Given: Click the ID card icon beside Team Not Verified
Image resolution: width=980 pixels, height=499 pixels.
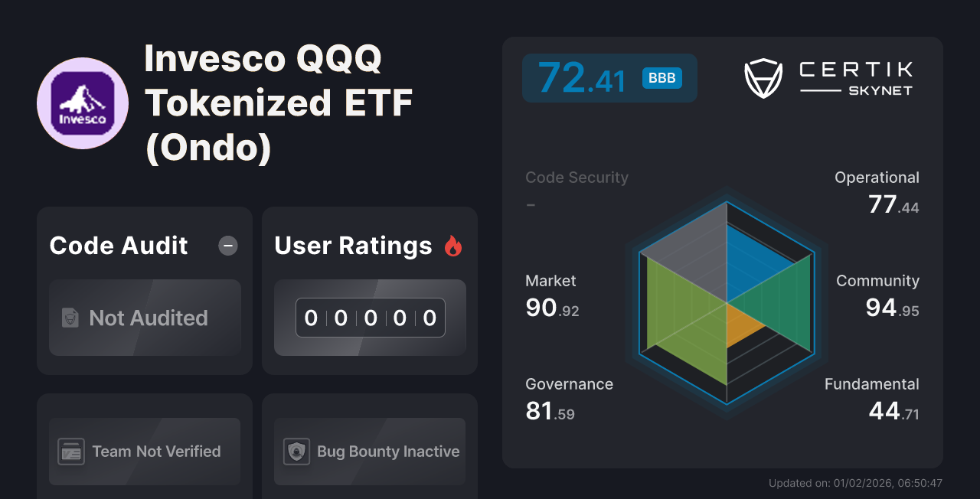Looking at the screenshot, I should coord(73,452).
